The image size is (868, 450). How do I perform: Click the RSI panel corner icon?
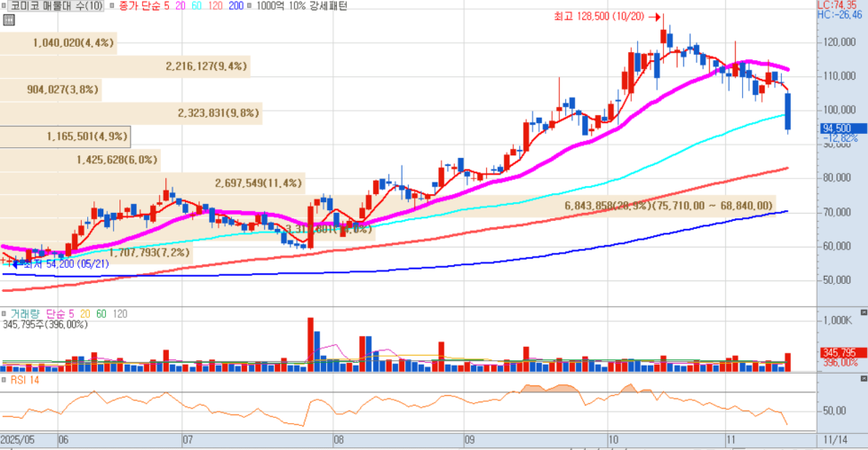(x=864, y=379)
